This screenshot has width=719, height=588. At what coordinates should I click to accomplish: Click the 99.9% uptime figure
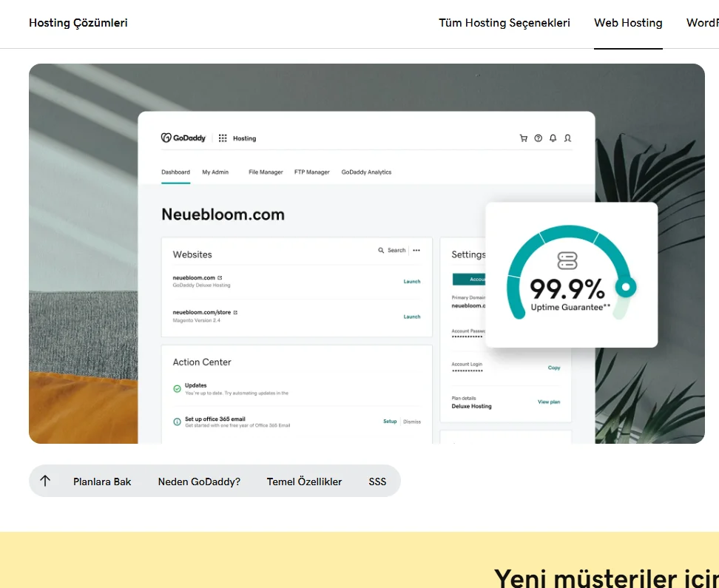pos(567,289)
